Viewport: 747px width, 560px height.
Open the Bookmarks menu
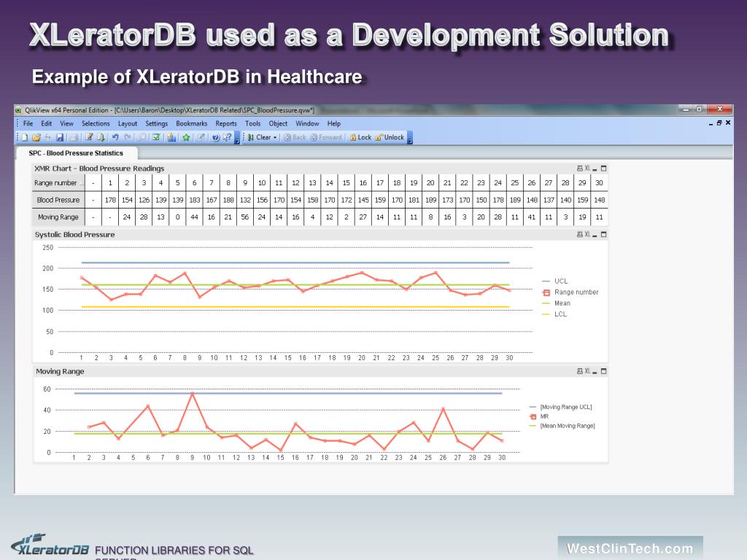pos(192,123)
